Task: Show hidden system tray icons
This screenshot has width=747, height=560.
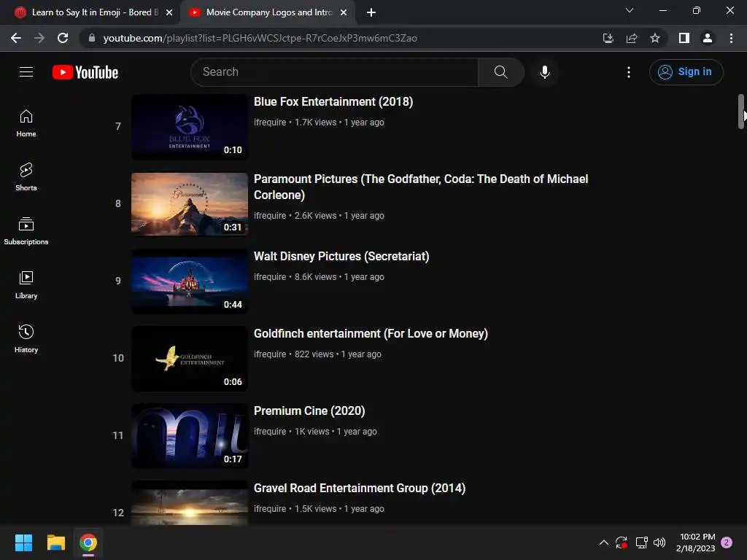Action: pyautogui.click(x=603, y=542)
